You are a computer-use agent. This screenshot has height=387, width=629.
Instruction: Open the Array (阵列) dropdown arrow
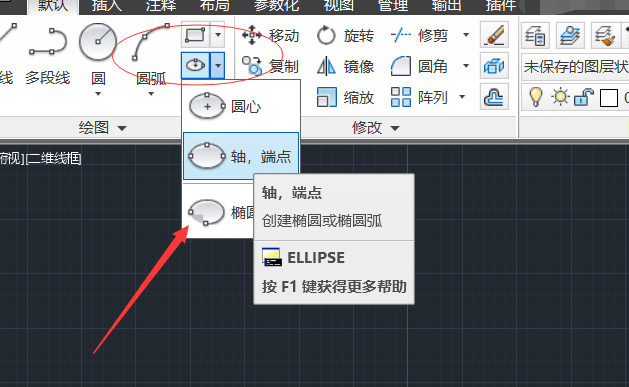[x=462, y=97]
